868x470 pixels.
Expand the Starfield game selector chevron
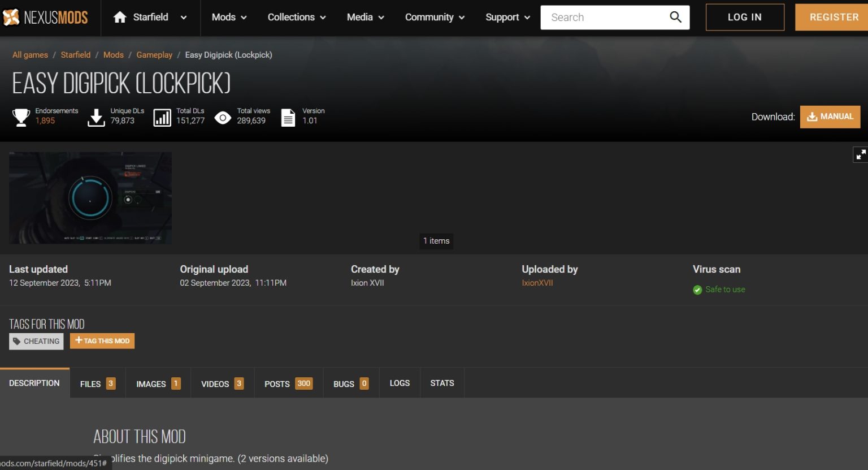click(183, 18)
